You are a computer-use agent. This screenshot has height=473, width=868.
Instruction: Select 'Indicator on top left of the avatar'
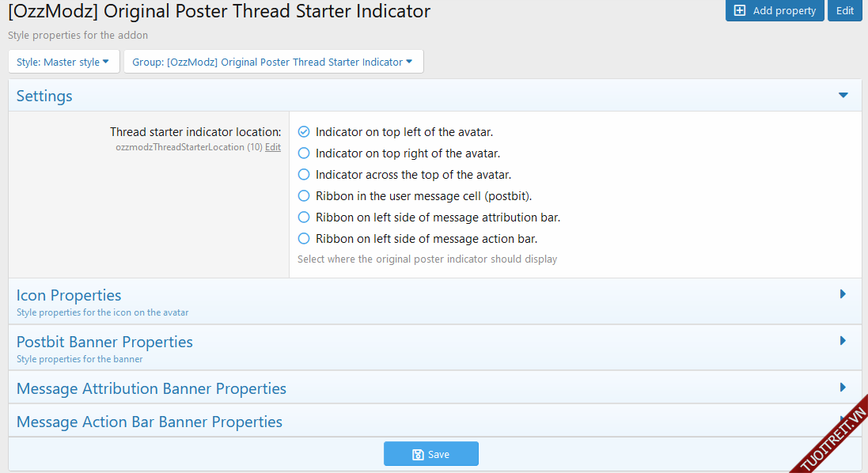[304, 132]
